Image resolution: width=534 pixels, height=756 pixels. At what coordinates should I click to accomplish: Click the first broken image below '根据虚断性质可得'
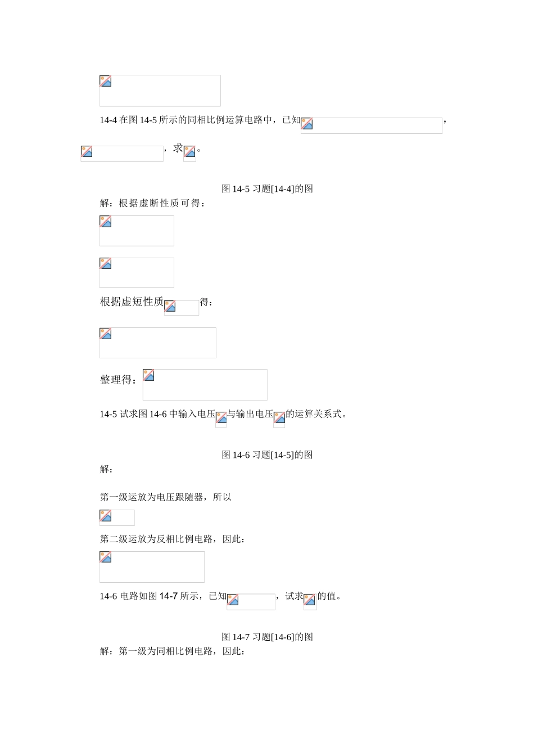pyautogui.click(x=137, y=231)
